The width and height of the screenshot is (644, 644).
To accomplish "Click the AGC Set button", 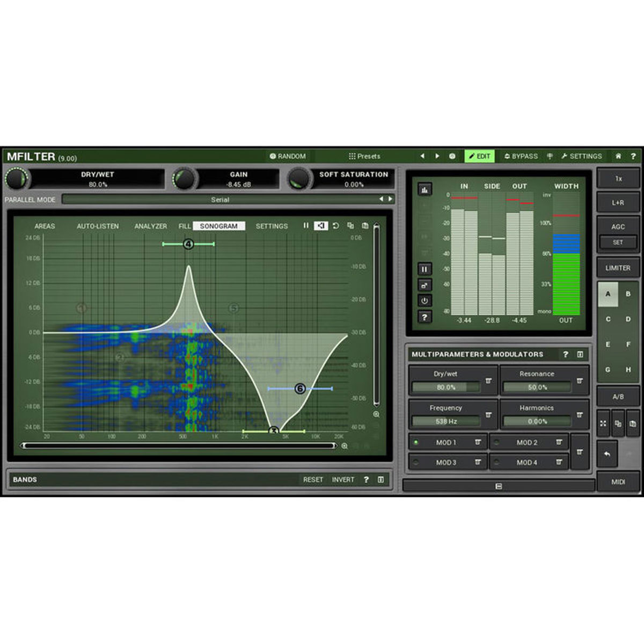I will coord(618,242).
